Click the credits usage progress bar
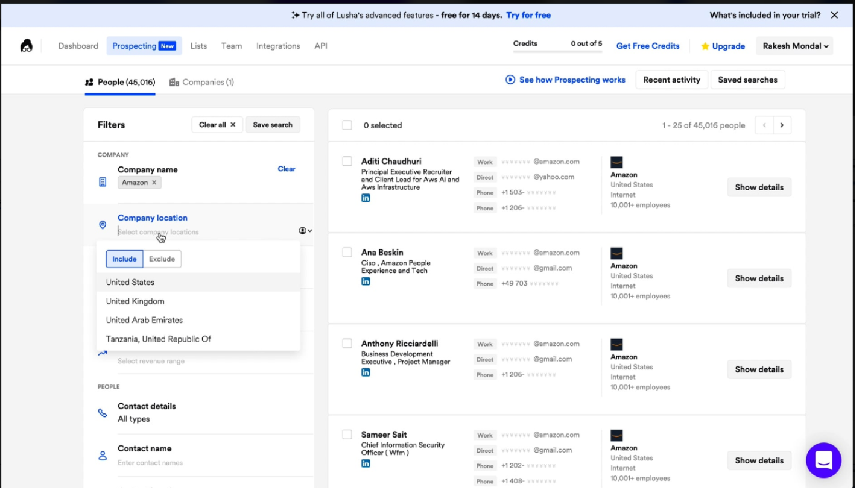Screen dimensions: 868x499 click(557, 52)
